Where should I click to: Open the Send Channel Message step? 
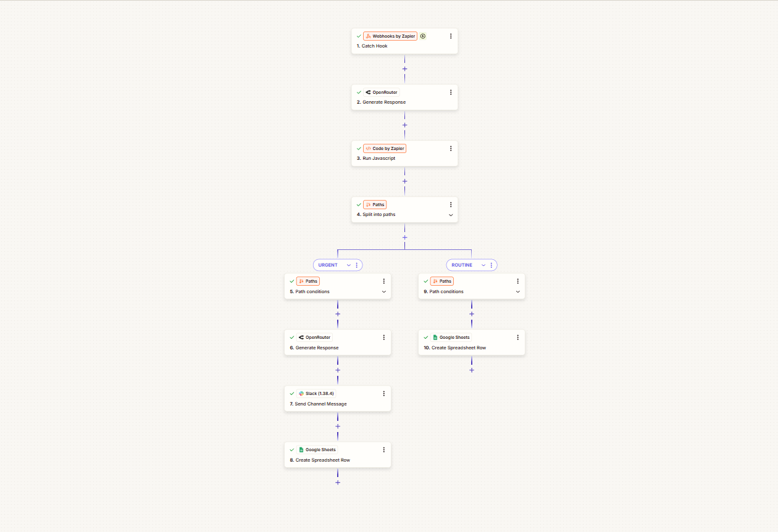tap(338, 398)
